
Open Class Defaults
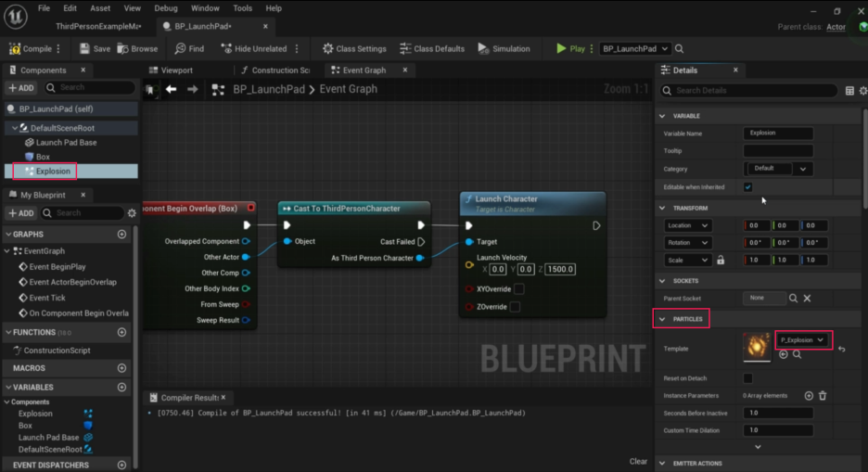pyautogui.click(x=432, y=49)
